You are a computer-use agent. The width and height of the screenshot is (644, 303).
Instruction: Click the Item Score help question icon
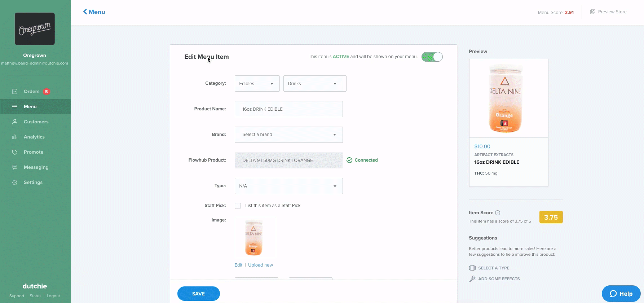coord(498,213)
